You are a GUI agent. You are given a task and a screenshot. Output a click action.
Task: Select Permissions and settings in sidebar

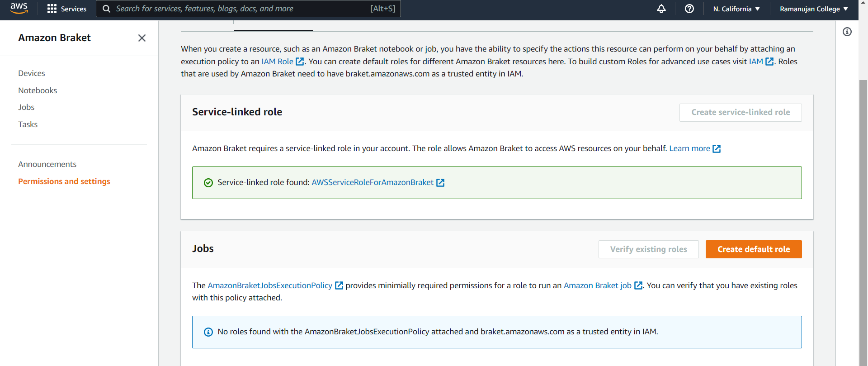click(x=64, y=181)
